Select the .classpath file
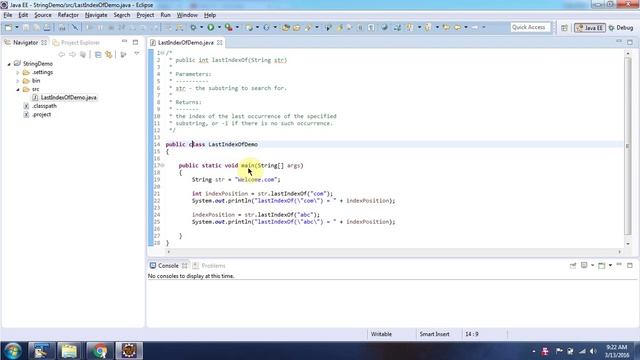The height and width of the screenshot is (360, 640). coord(40,106)
